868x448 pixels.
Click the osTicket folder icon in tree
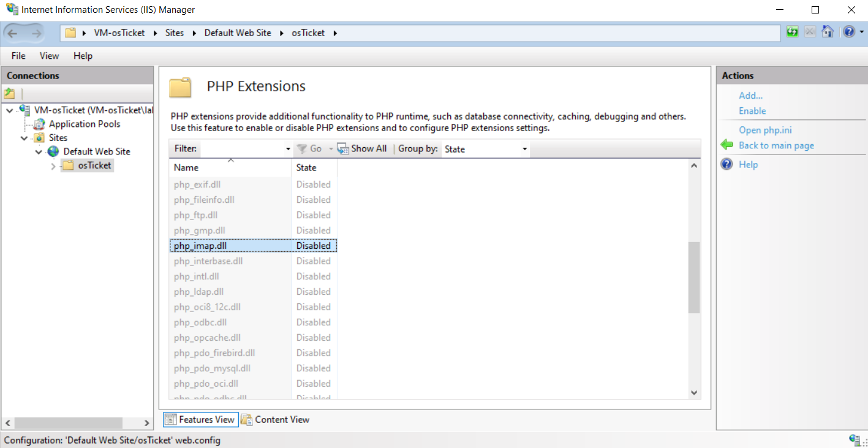coord(67,165)
